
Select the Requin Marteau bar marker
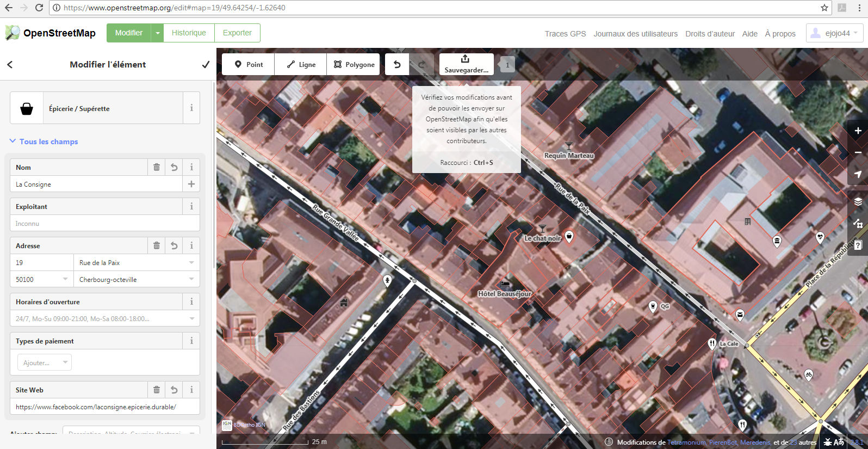(x=569, y=146)
